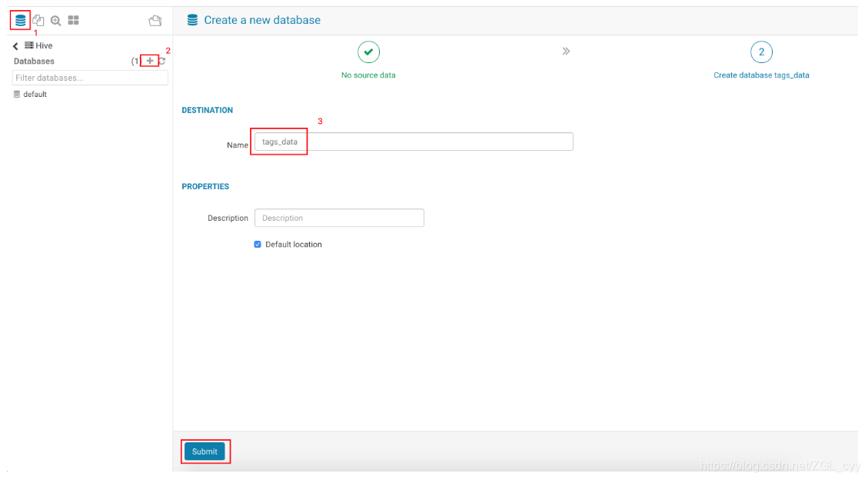This screenshot has height=480, width=868.
Task: Focus the Name field containing tags_data
Action: (414, 142)
